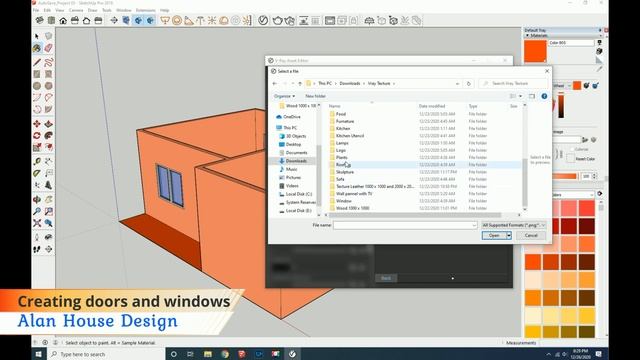Click eyedropper Sample Paint in Materials
Image resolution: width=640 pixels, height=360 pixels.
tap(599, 69)
